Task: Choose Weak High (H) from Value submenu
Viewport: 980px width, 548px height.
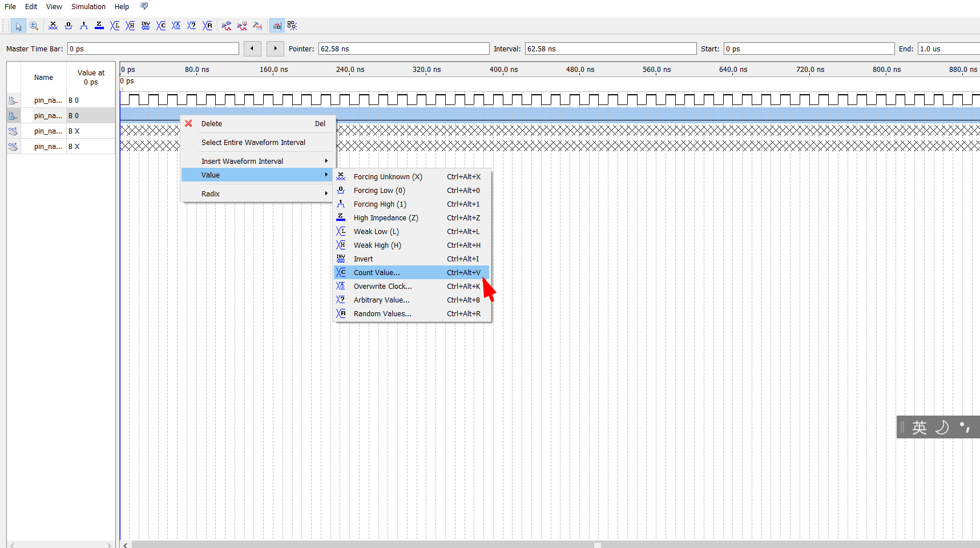Action: [x=412, y=245]
